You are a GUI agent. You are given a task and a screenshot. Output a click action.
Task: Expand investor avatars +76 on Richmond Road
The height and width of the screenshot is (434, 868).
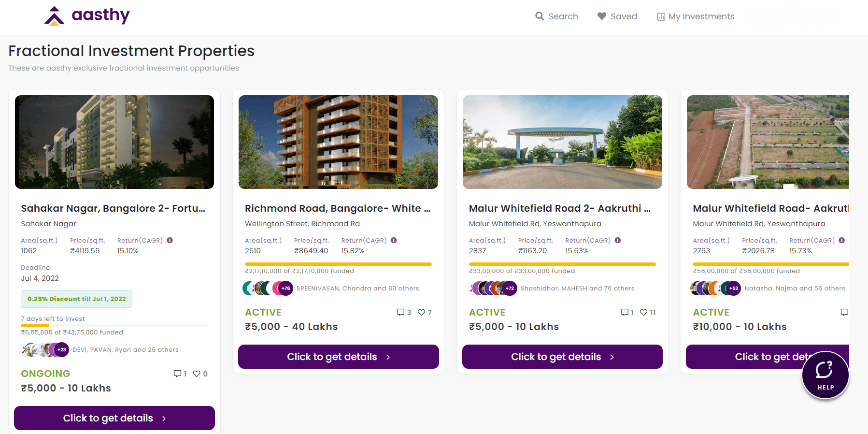pos(286,288)
